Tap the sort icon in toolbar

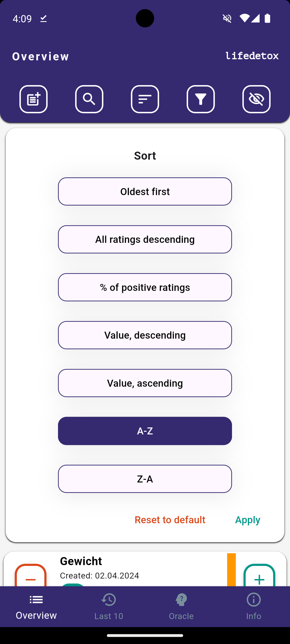point(145,99)
